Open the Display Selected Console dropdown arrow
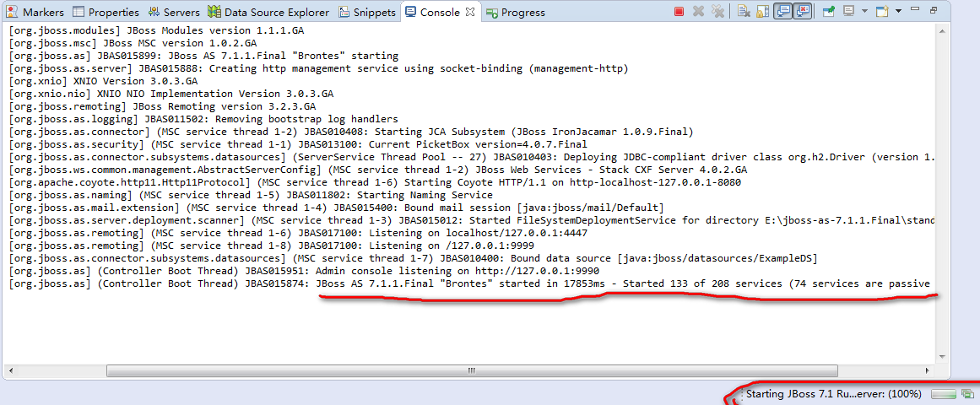Viewport: 980px width, 405px height. click(864, 11)
